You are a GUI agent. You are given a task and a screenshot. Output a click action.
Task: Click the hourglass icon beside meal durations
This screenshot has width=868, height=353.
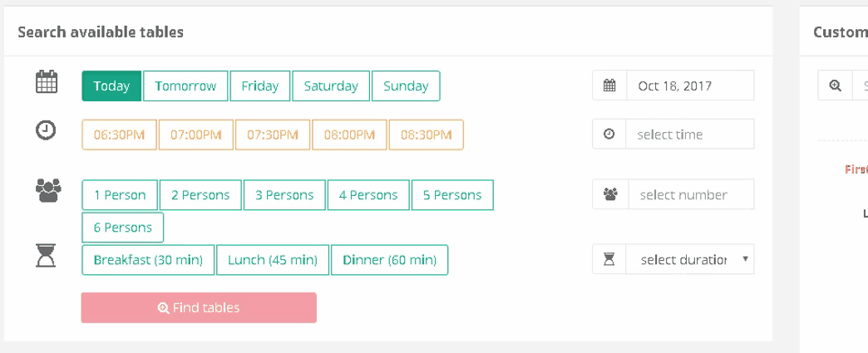click(x=46, y=256)
